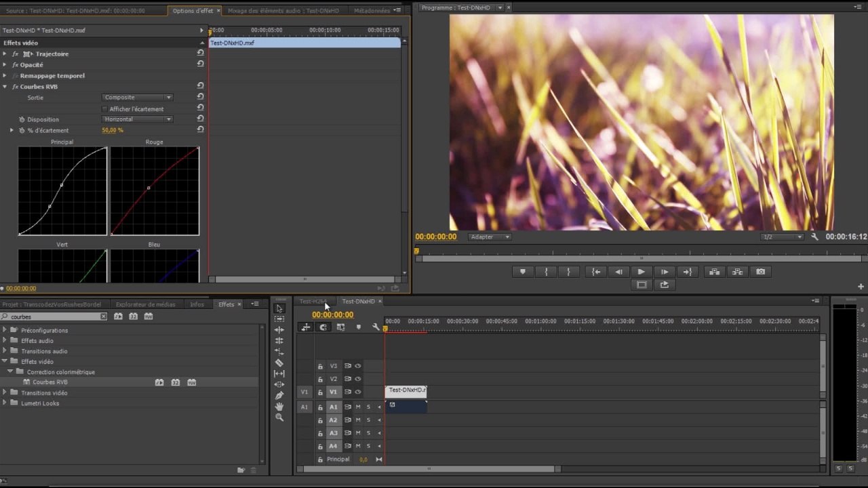Enable the Afficher l'écartement checkbox
The width and height of the screenshot is (868, 488).
(x=104, y=108)
